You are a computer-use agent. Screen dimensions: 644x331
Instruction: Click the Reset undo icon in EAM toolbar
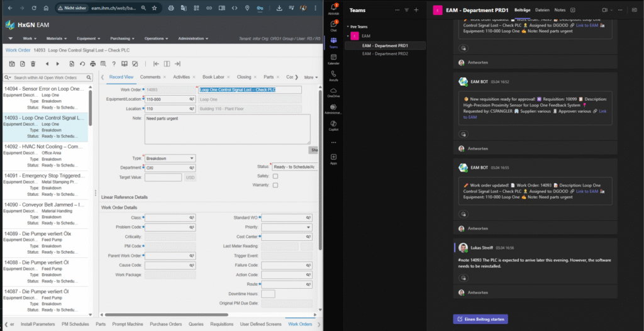coord(82,64)
